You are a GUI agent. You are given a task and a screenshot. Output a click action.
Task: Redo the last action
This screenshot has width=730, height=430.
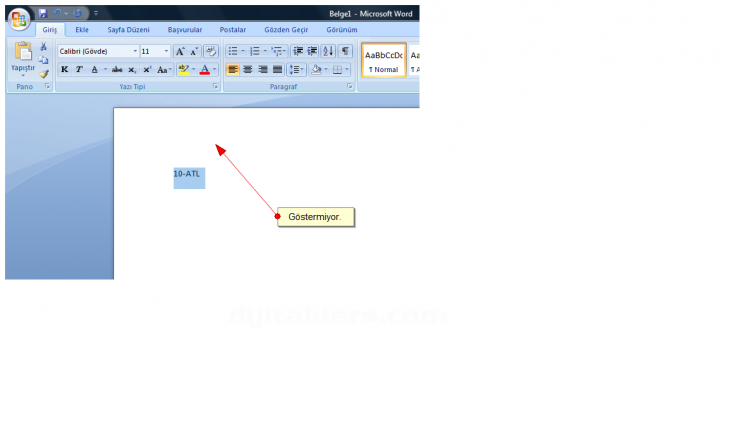coord(77,13)
